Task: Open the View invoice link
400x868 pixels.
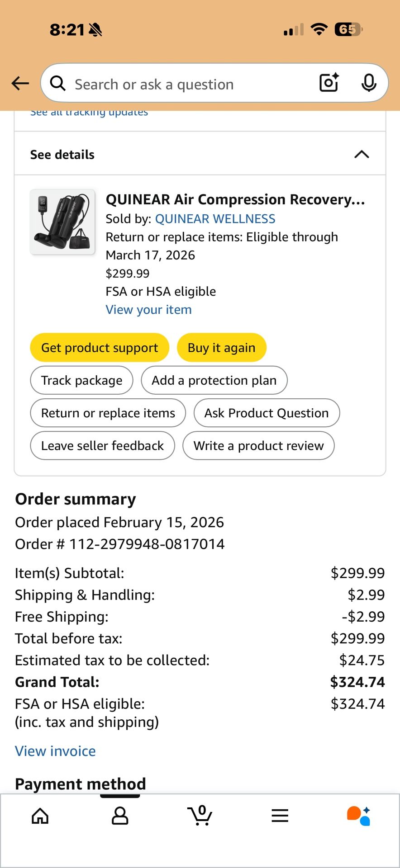Action: coord(55,751)
